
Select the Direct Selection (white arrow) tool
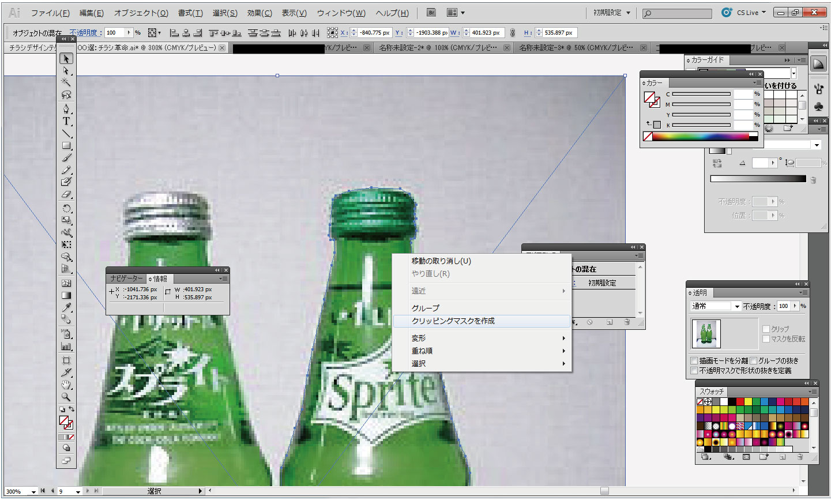66,71
